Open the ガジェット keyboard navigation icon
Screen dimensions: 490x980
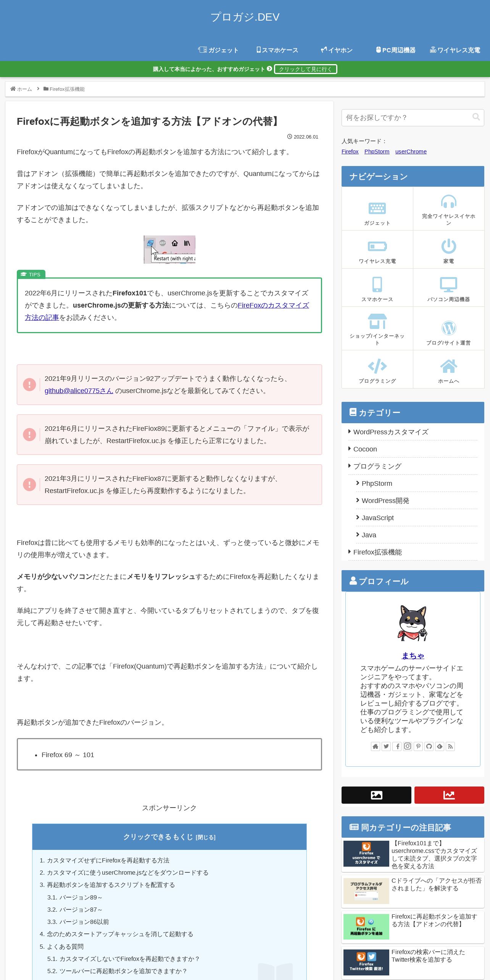pyautogui.click(x=377, y=209)
